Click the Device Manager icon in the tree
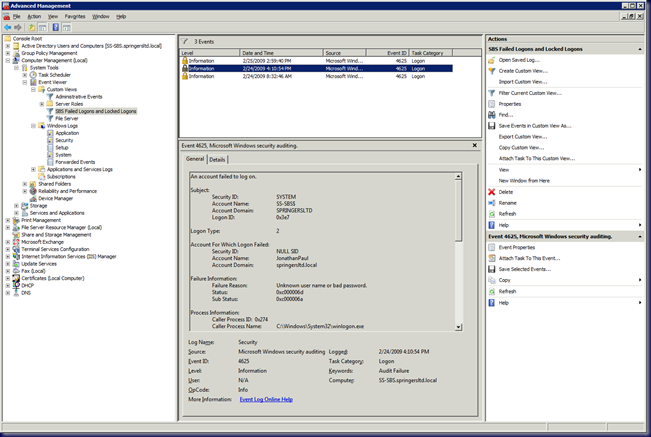 click(x=34, y=198)
